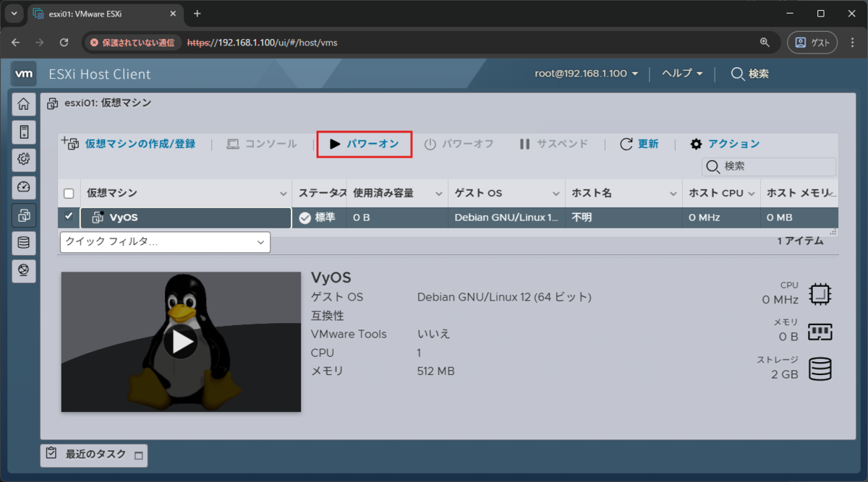This screenshot has height=482, width=868.
Task: Power on the VM with パワーオン
Action: pos(365,144)
